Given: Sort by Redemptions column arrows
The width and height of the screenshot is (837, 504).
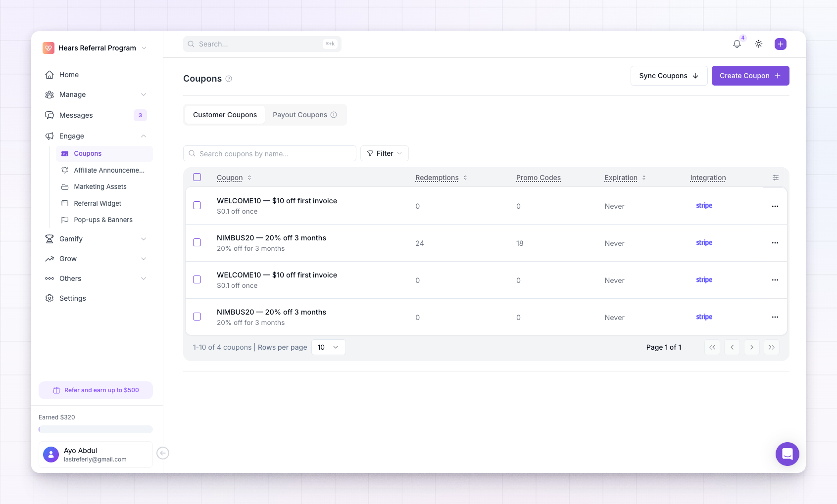Looking at the screenshot, I should [465, 178].
